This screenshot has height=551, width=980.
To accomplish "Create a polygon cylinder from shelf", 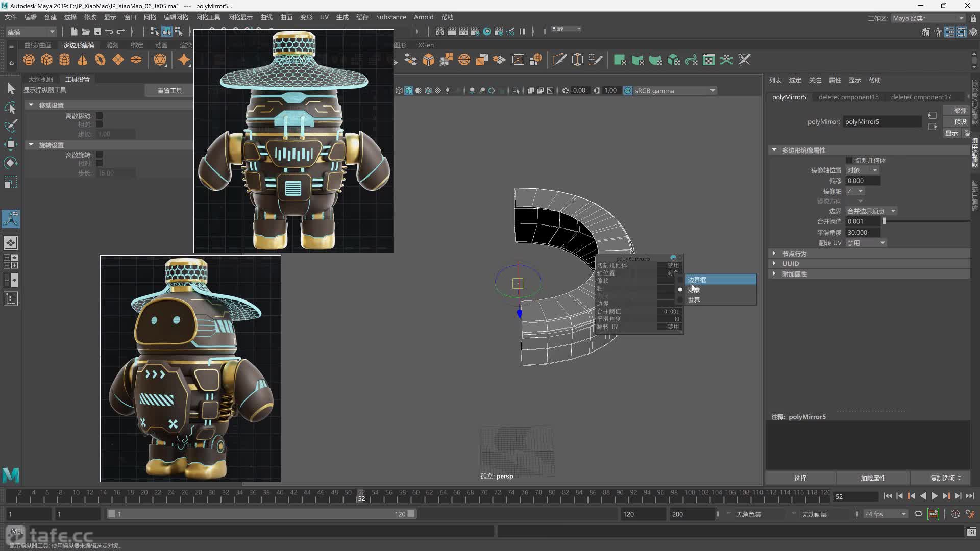I will [x=65, y=60].
